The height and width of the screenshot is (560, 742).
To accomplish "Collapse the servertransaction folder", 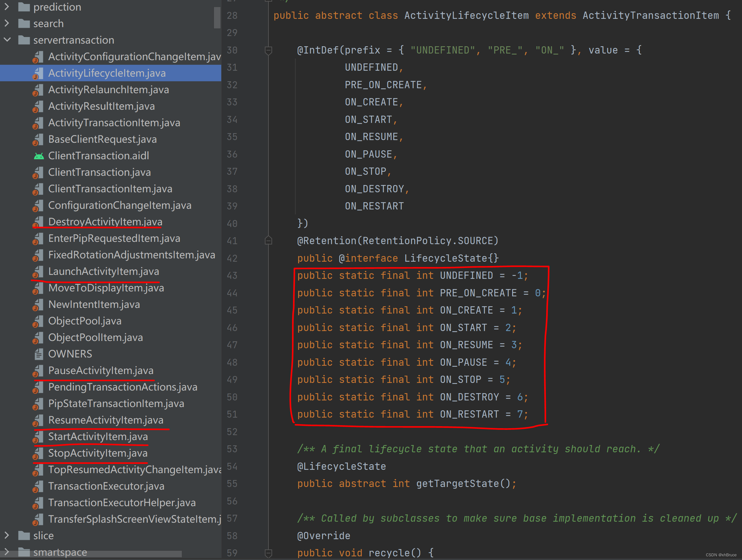I will 7,40.
